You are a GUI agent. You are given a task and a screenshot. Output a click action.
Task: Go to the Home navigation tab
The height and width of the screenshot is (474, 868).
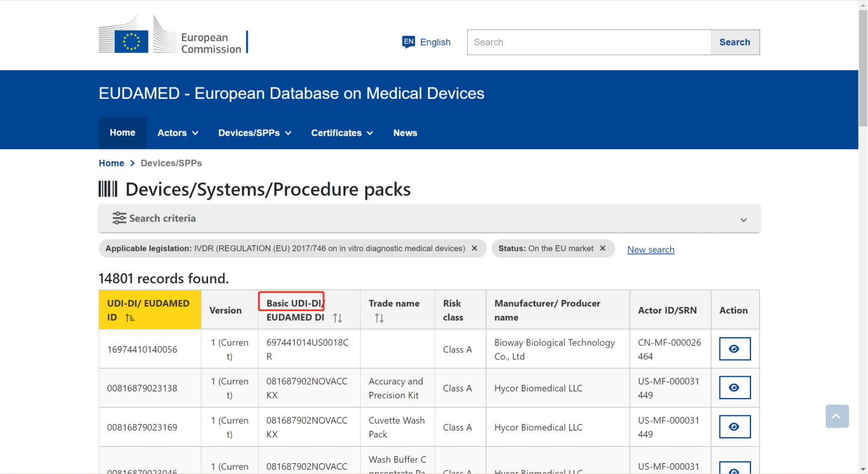pyautogui.click(x=122, y=133)
